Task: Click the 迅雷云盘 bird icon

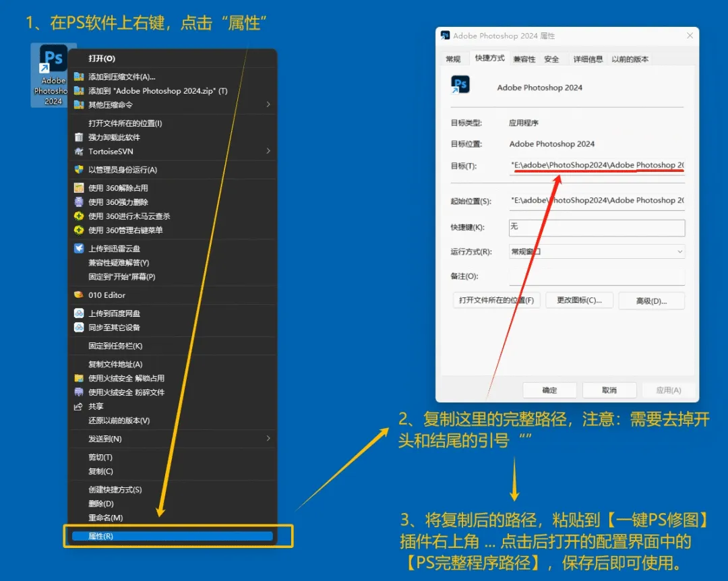Action: 79,248
